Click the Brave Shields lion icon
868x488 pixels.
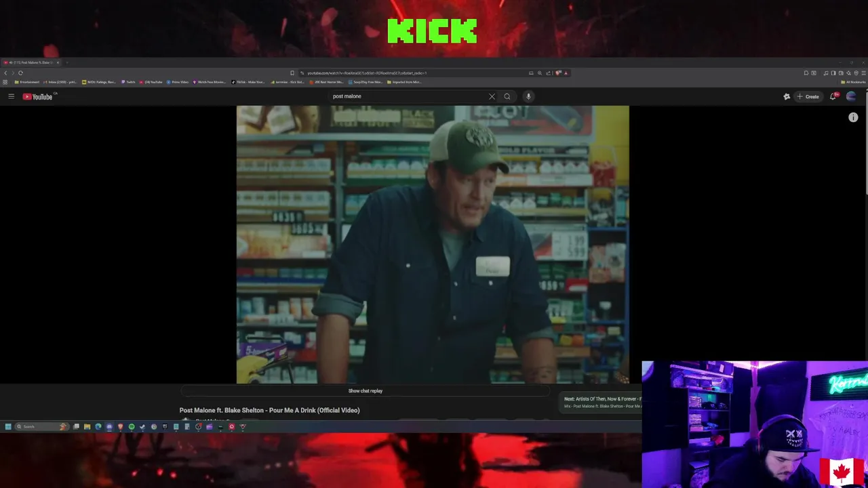point(558,73)
